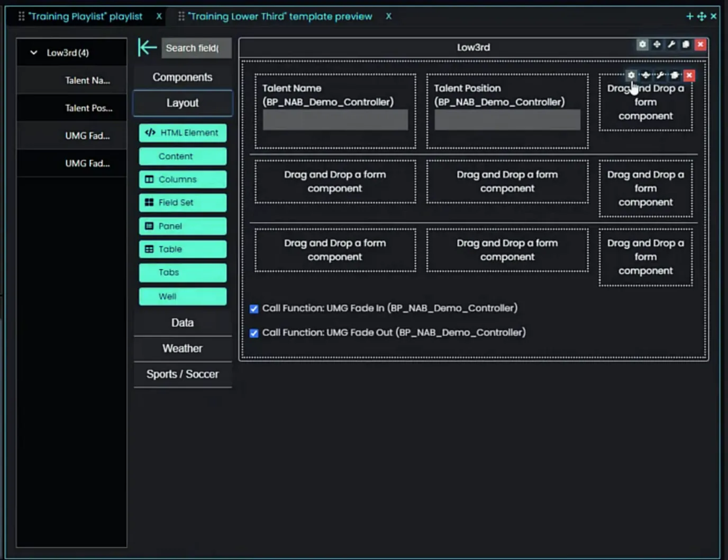Screen dimensions: 728x560
Task: Click plus icon at top right corner
Action: (x=689, y=16)
